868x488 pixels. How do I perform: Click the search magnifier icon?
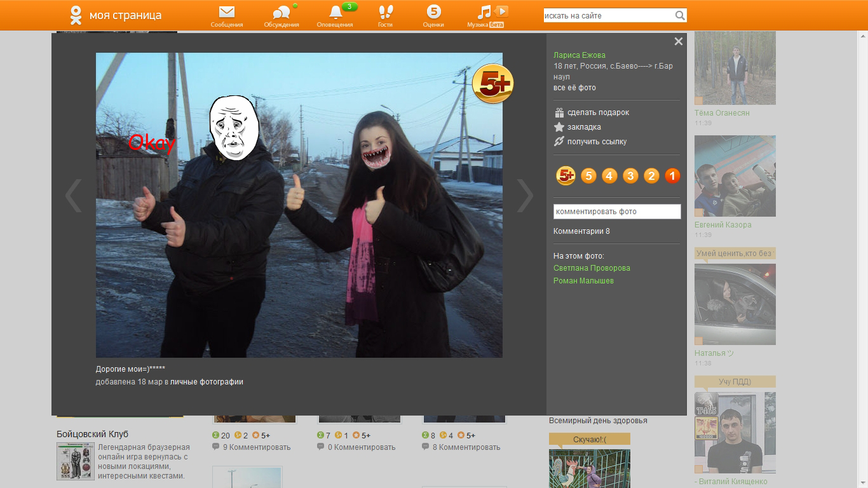tap(680, 16)
